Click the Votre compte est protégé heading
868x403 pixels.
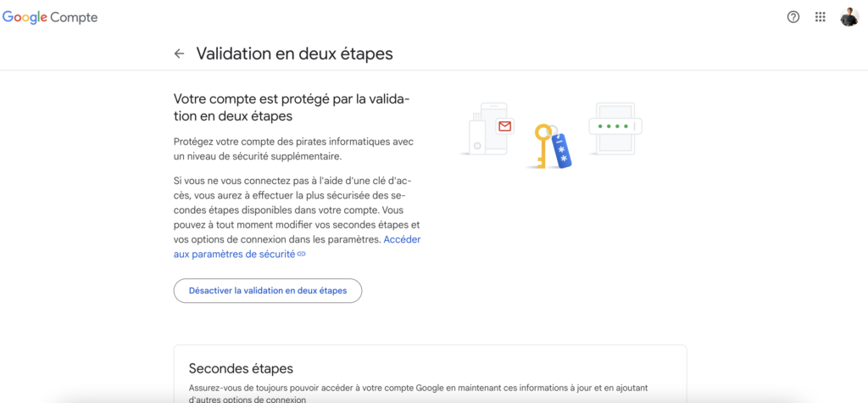(x=292, y=107)
